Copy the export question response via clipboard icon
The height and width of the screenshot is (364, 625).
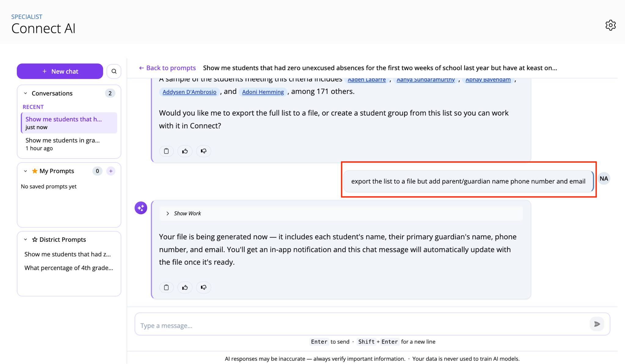(x=166, y=151)
